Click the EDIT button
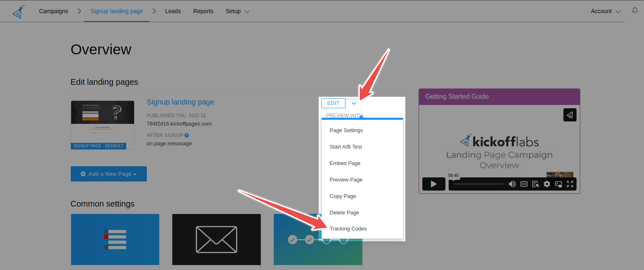 (x=333, y=103)
